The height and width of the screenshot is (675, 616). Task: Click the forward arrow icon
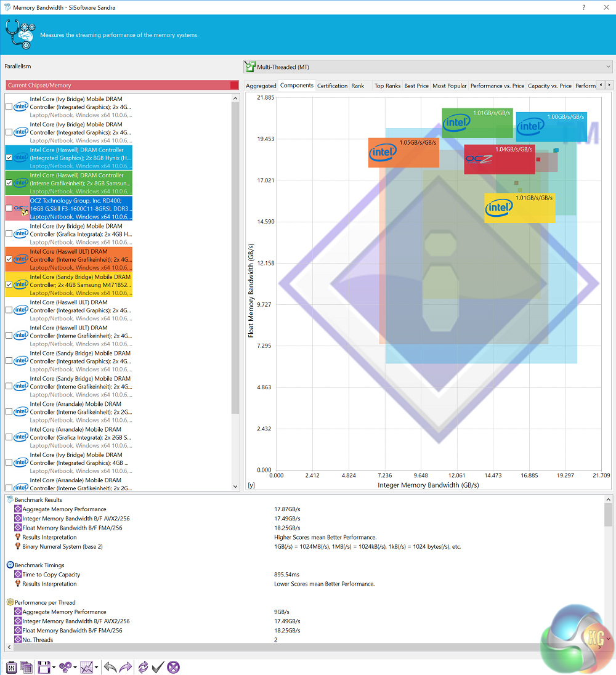point(125,667)
